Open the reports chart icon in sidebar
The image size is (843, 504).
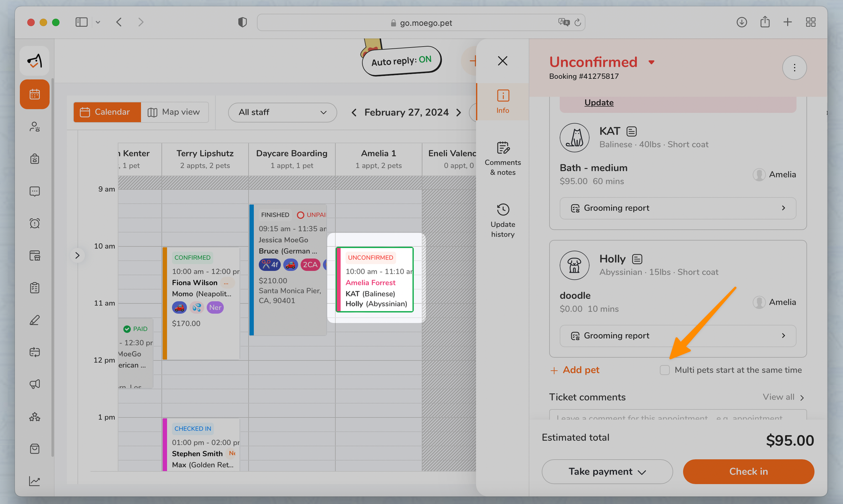tap(35, 481)
